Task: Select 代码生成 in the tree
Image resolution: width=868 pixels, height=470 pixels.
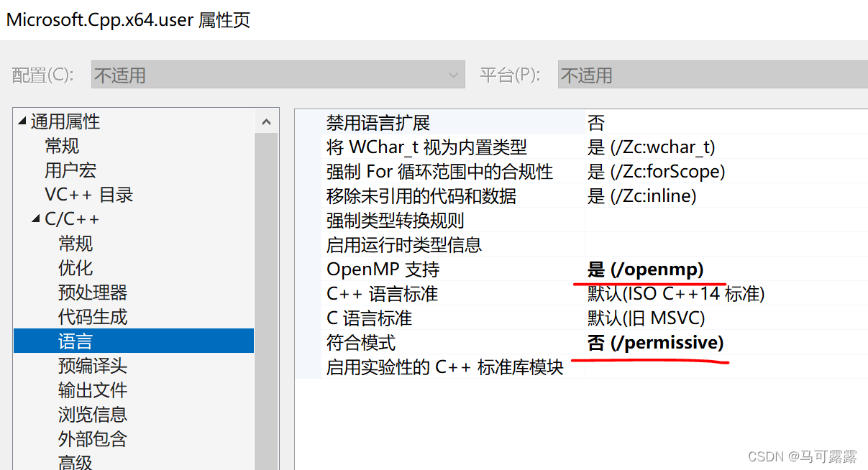Action: coord(93,315)
